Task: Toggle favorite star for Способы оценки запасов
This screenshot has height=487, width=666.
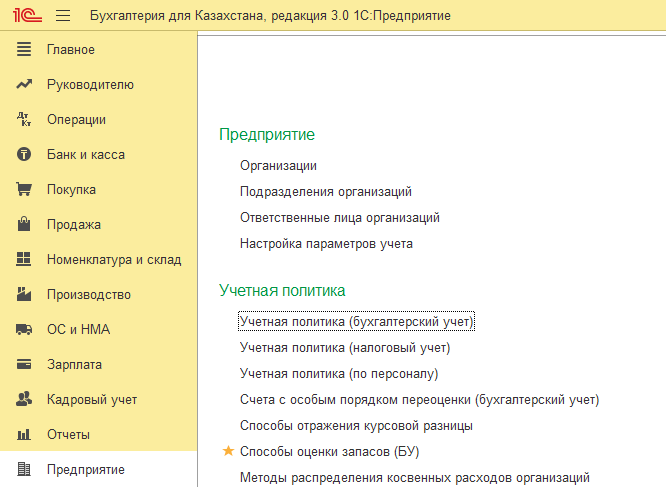Action: pos(229,451)
